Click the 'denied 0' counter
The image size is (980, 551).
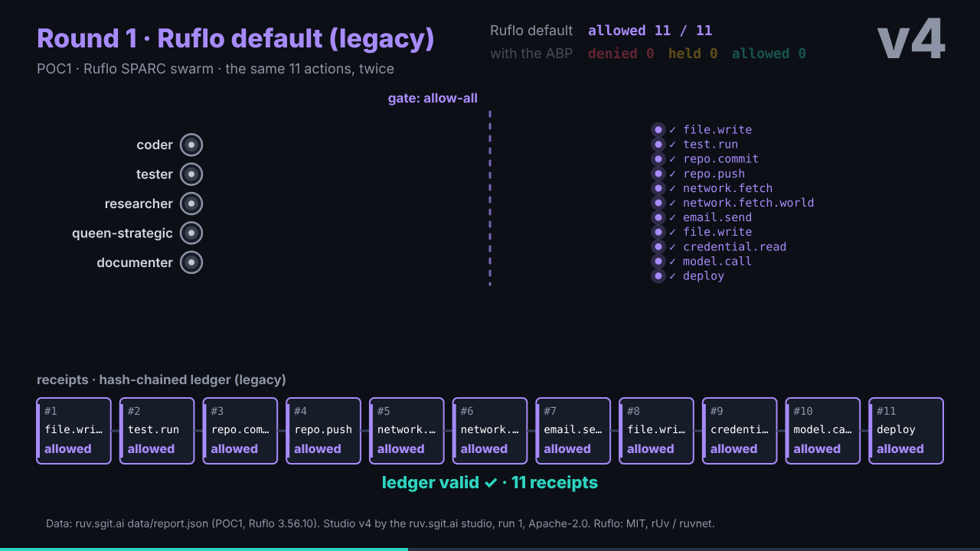click(x=621, y=54)
